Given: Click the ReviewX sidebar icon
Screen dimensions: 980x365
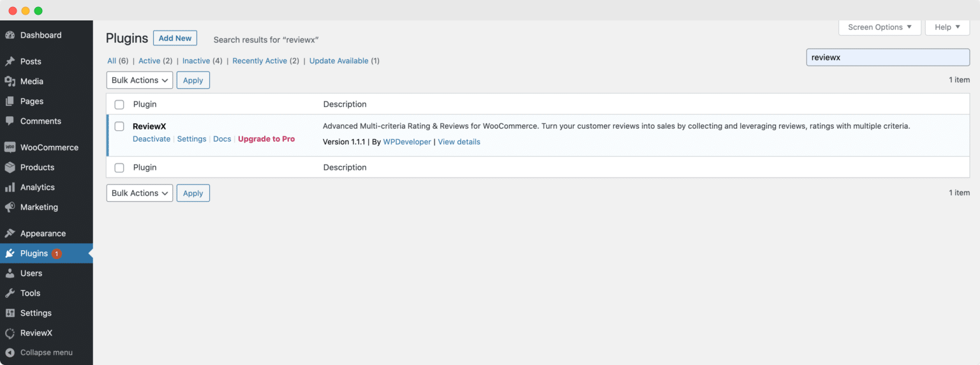Looking at the screenshot, I should (x=10, y=333).
